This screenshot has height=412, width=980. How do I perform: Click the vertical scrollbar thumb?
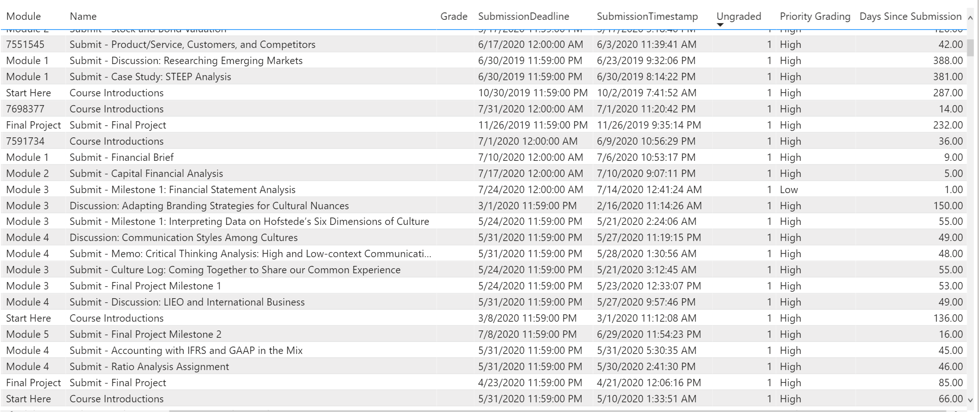click(x=970, y=47)
